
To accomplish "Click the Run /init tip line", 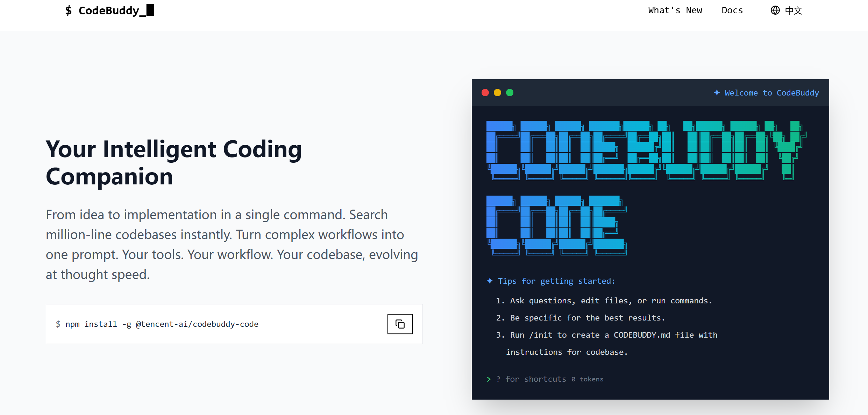I will point(607,335).
